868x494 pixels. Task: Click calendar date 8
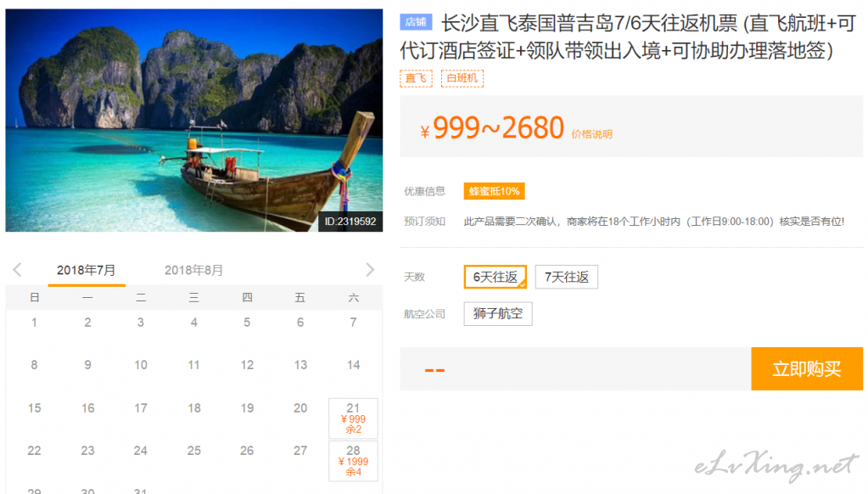pyautogui.click(x=34, y=365)
